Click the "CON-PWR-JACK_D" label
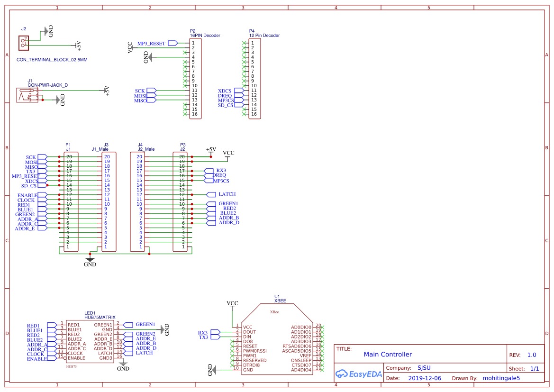Screen dimensions: 554x392 (48, 85)
